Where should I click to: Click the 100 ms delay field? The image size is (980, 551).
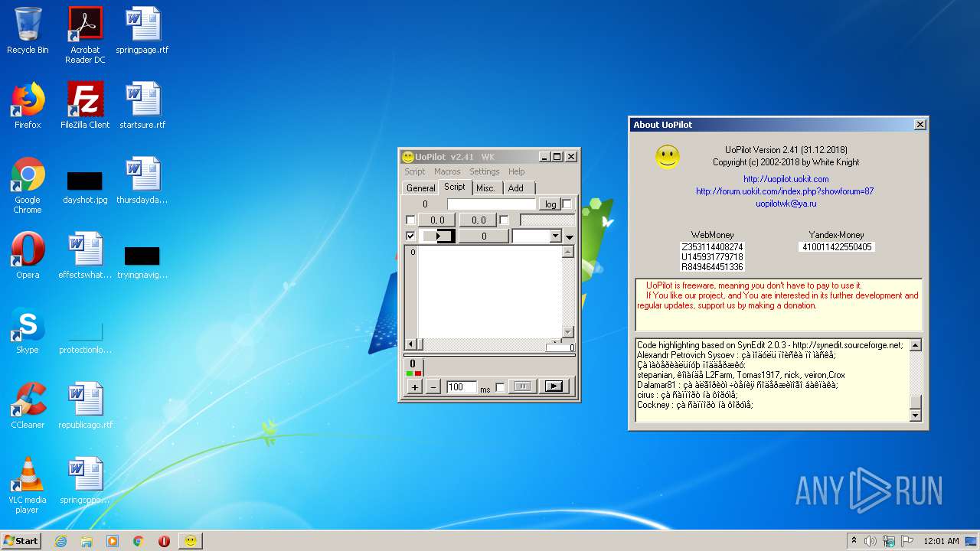[x=462, y=387]
